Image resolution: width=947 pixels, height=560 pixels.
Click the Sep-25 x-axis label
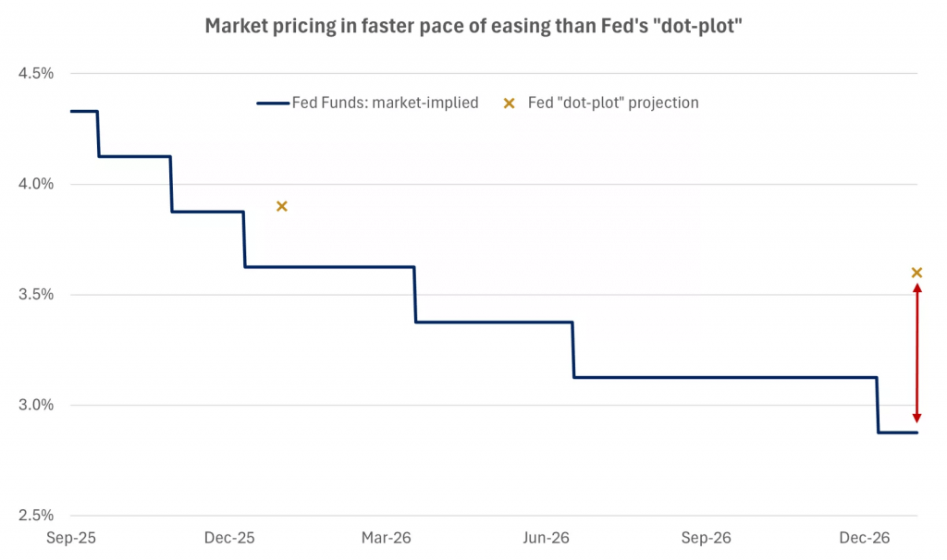click(x=71, y=538)
